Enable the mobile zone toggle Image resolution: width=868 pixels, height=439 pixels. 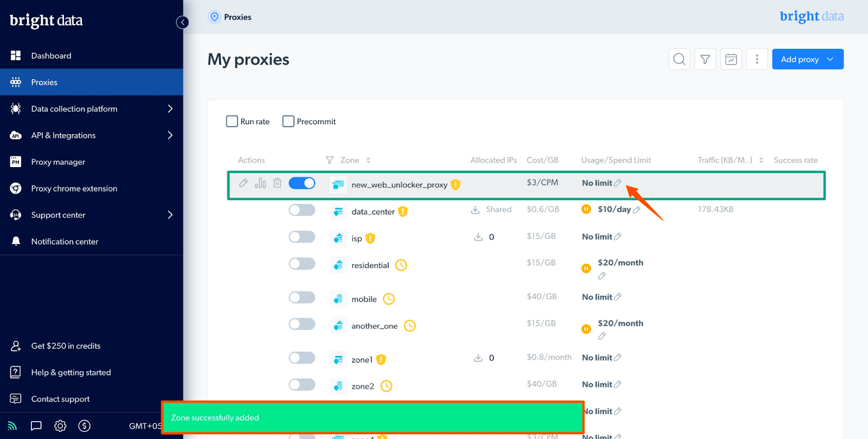[302, 297]
